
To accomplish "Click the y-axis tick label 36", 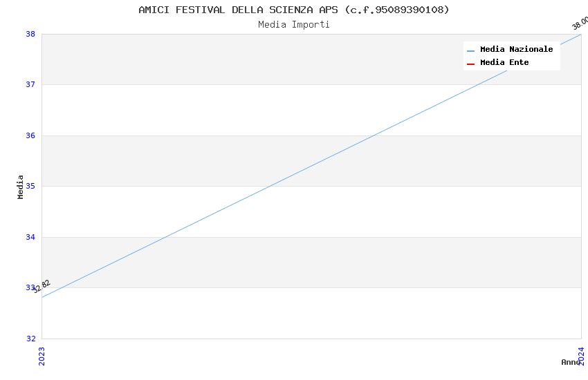I will 30,135.
